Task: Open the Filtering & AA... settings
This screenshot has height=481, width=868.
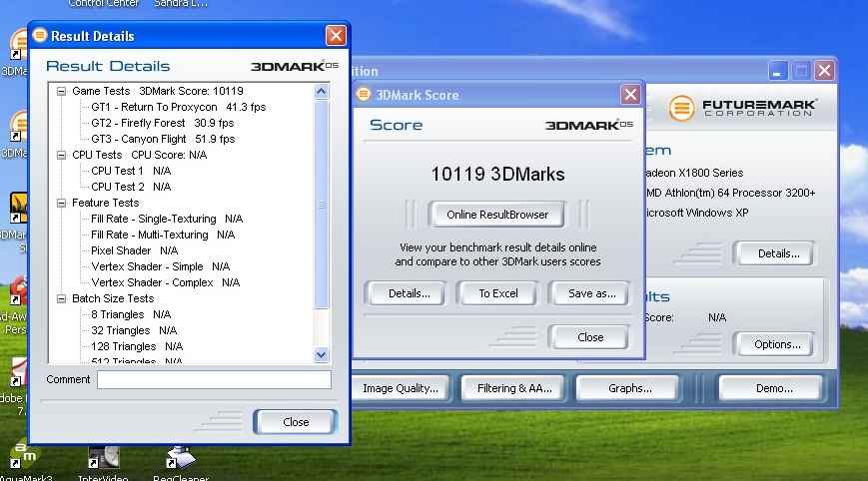Action: [513, 388]
